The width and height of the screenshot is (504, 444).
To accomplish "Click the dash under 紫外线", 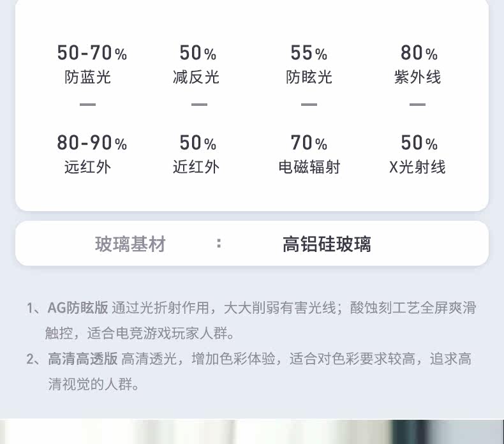I will (x=417, y=104).
